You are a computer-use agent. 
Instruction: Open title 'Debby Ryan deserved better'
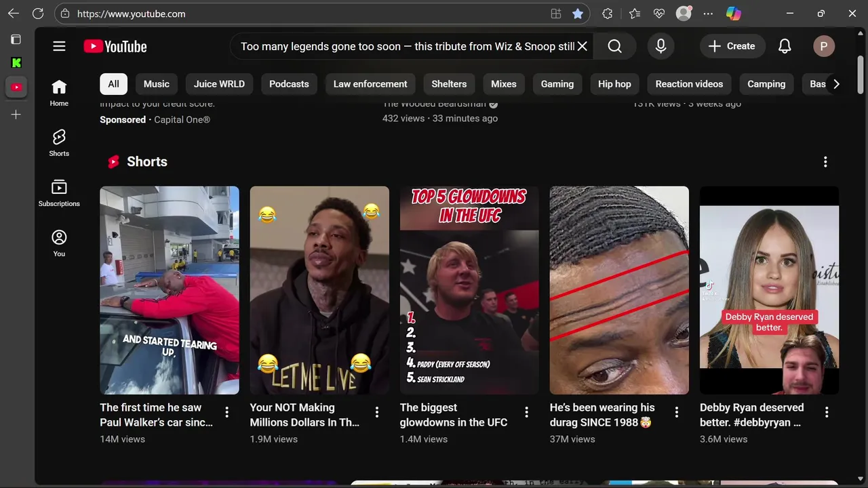751,415
